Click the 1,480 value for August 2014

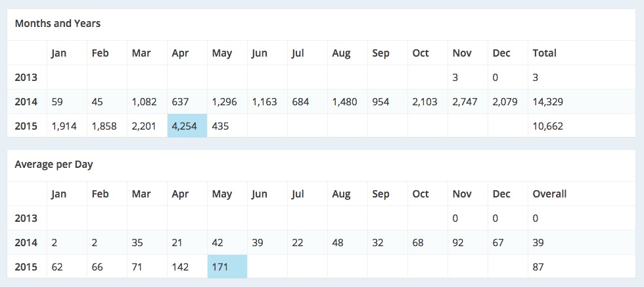coord(345,102)
